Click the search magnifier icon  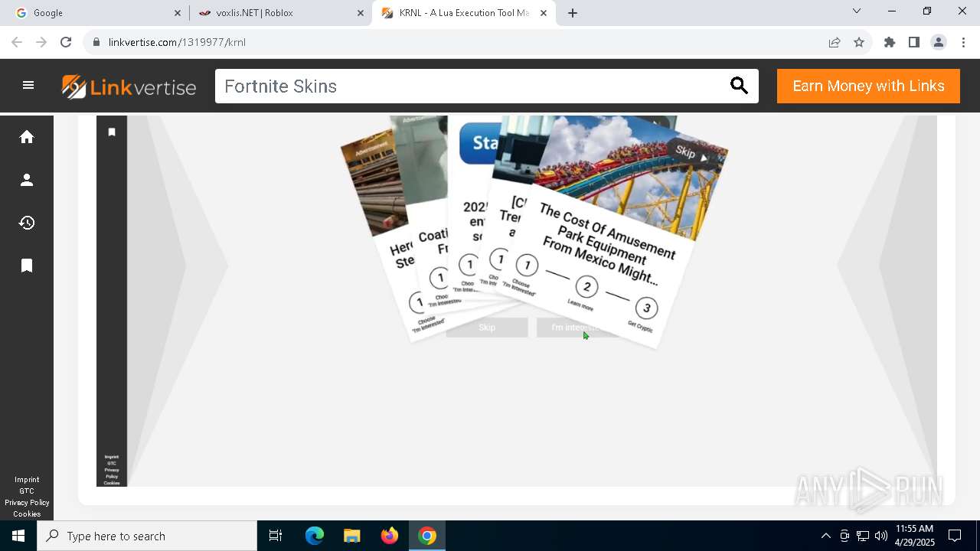point(739,86)
